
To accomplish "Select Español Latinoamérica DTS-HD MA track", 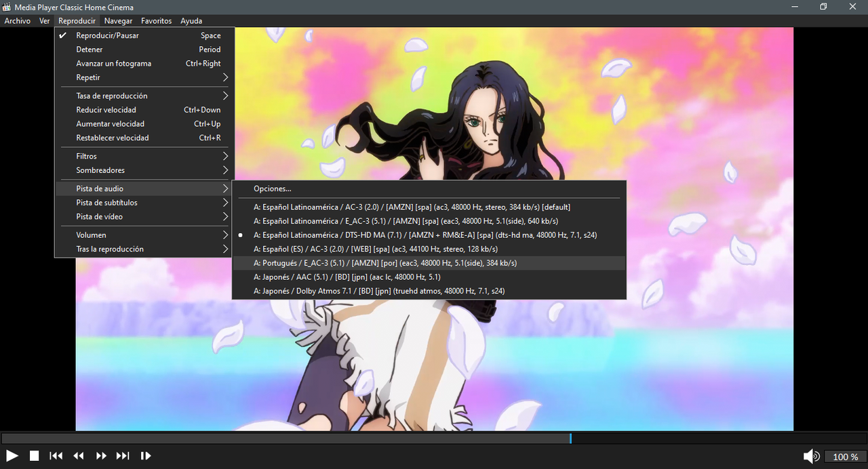I will [x=429, y=235].
